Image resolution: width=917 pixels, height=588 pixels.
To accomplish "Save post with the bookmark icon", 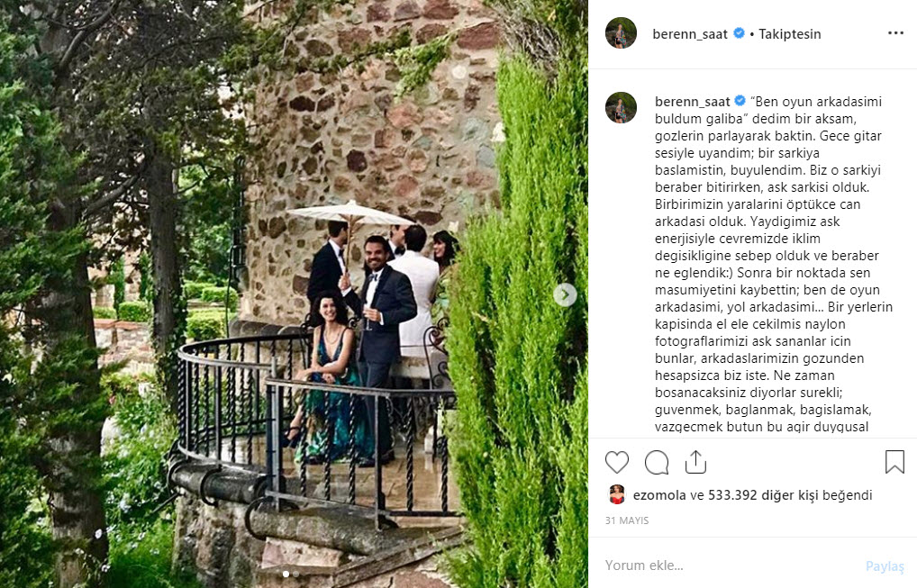I will (x=894, y=462).
